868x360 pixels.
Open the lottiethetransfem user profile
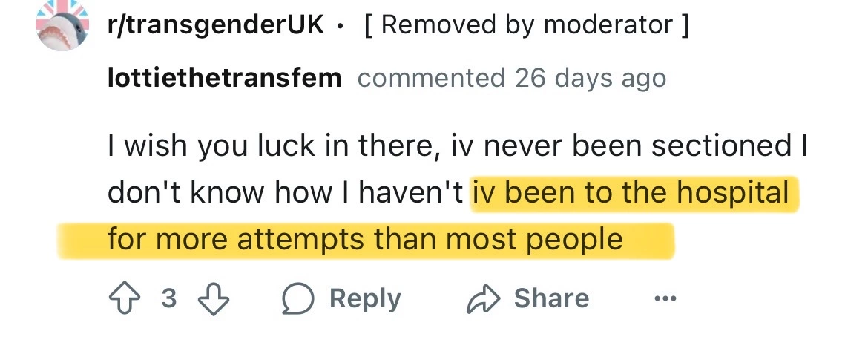(224, 77)
